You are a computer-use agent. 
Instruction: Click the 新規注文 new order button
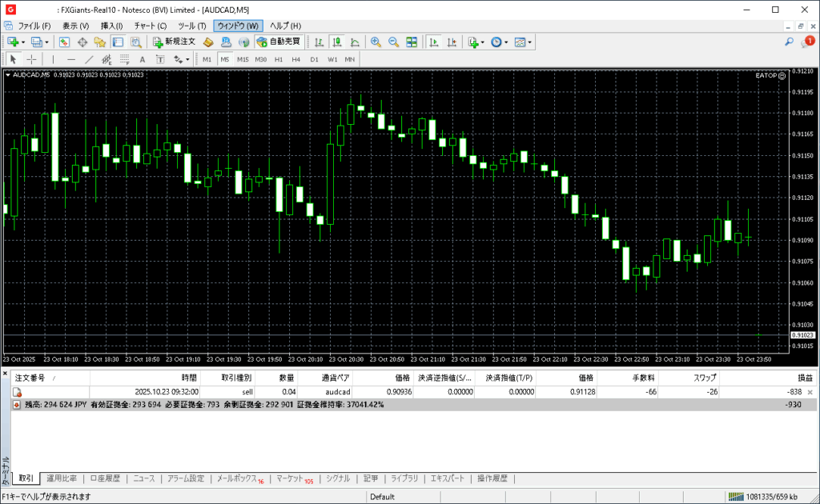click(173, 42)
